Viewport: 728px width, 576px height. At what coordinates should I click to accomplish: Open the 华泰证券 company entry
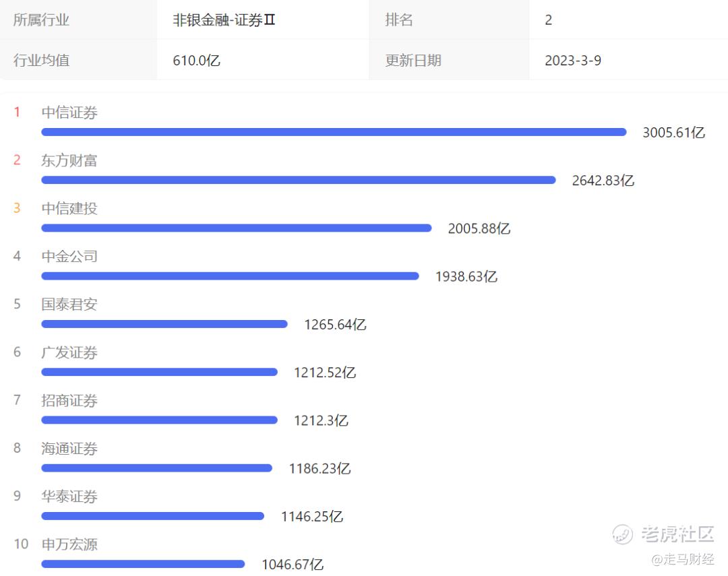coord(69,497)
